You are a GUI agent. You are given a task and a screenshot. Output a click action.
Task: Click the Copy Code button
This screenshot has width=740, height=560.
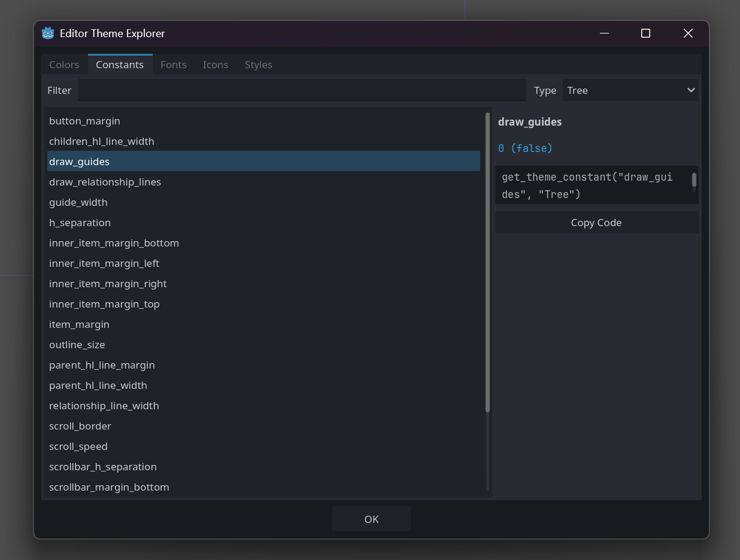pyautogui.click(x=596, y=223)
